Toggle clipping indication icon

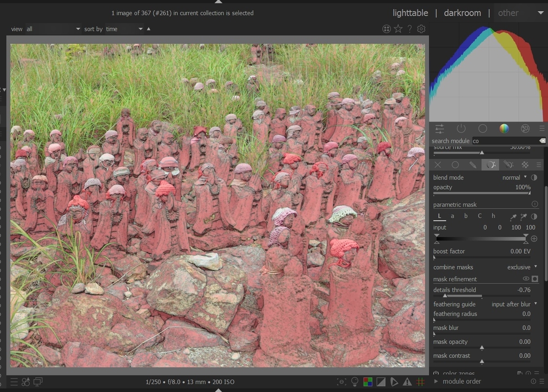381,381
